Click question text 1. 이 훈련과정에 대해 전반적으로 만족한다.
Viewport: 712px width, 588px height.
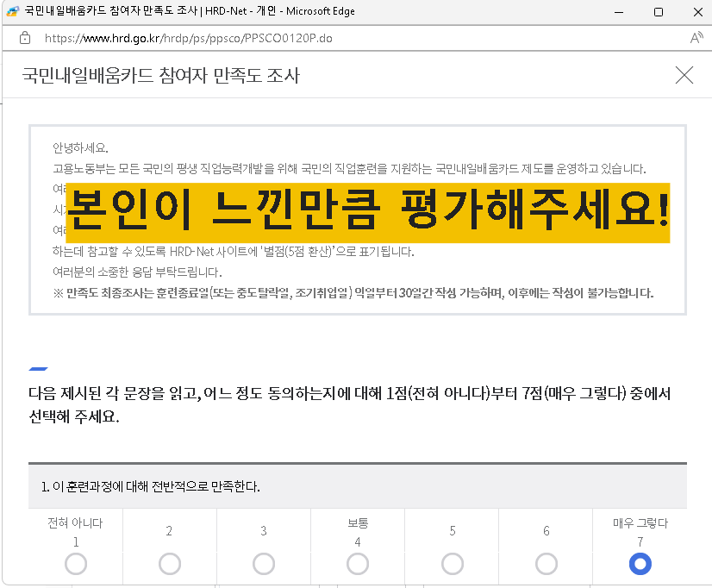[150, 487]
